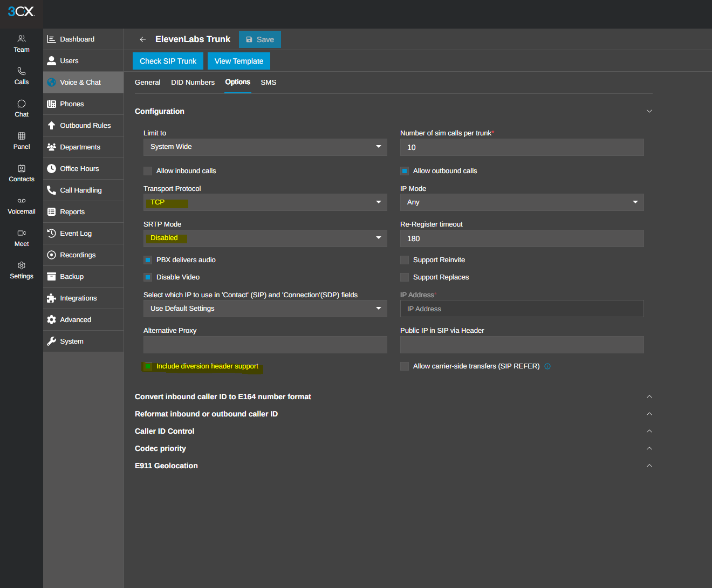Toggle Include diversion header support checkbox

[148, 366]
